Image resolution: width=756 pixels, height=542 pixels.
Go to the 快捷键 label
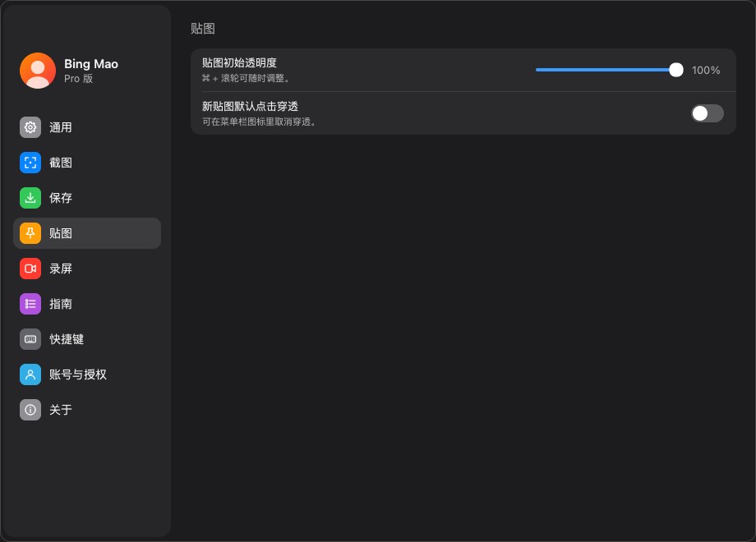pos(67,339)
